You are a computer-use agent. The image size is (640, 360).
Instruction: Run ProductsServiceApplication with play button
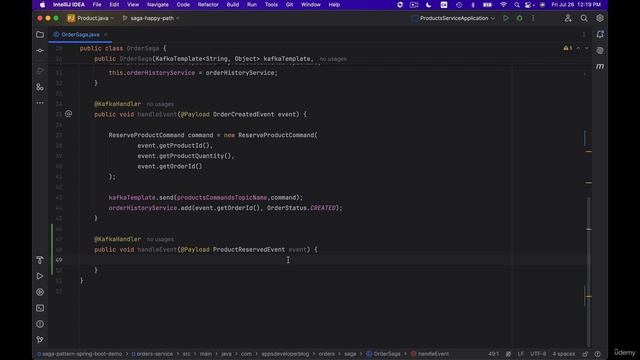pyautogui.click(x=506, y=18)
